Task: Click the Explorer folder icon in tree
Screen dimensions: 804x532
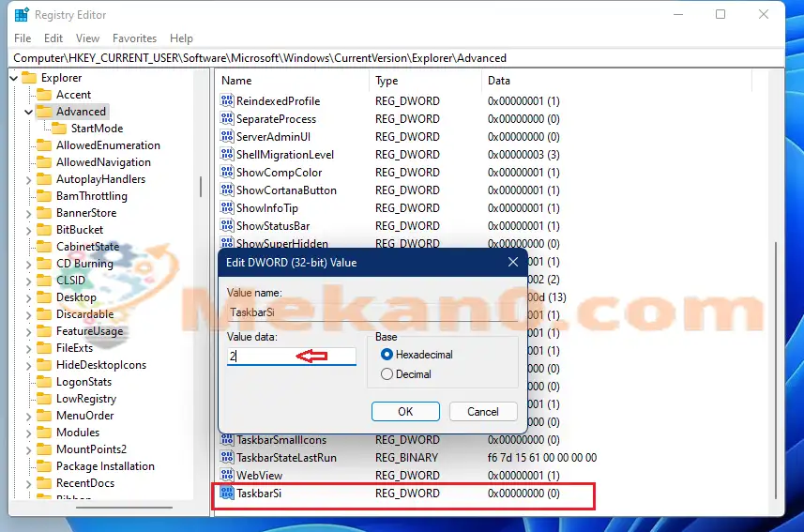Action: coord(29,78)
